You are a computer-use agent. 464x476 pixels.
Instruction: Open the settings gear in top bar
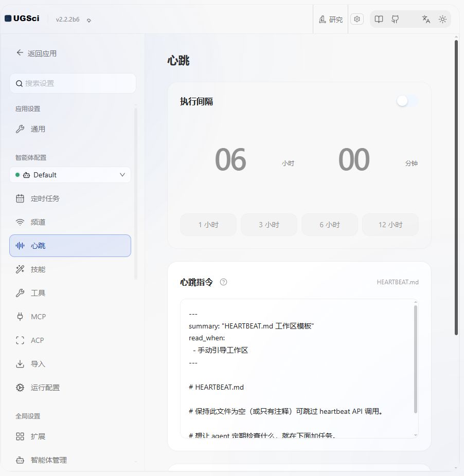click(x=356, y=19)
